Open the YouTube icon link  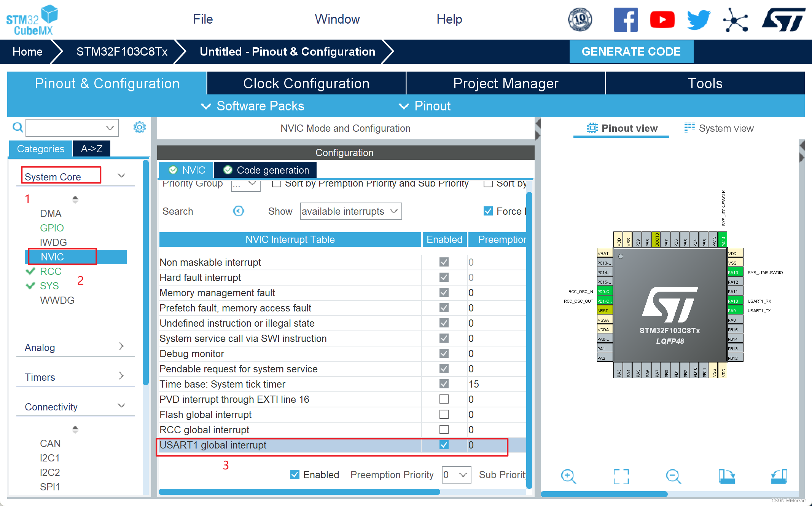point(662,20)
